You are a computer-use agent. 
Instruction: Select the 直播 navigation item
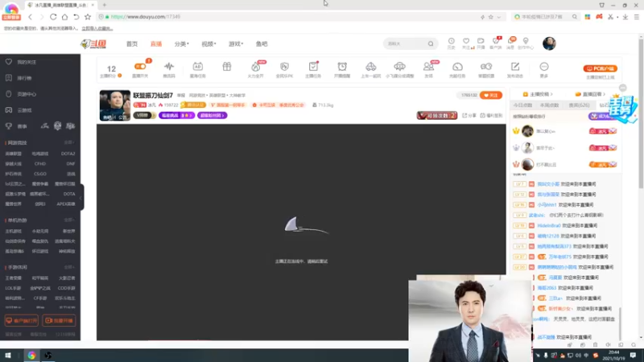(x=156, y=44)
